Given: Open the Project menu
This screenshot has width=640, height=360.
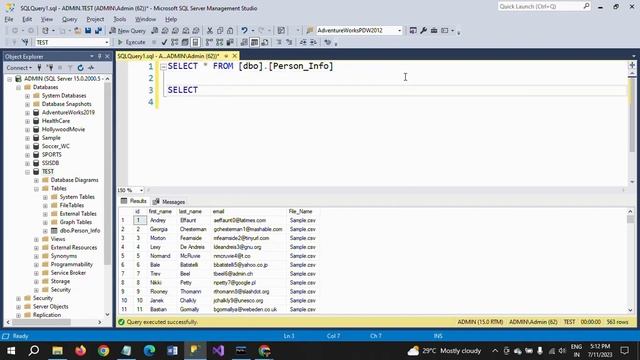Looking at the screenshot, I should pyautogui.click(x=95, y=19).
